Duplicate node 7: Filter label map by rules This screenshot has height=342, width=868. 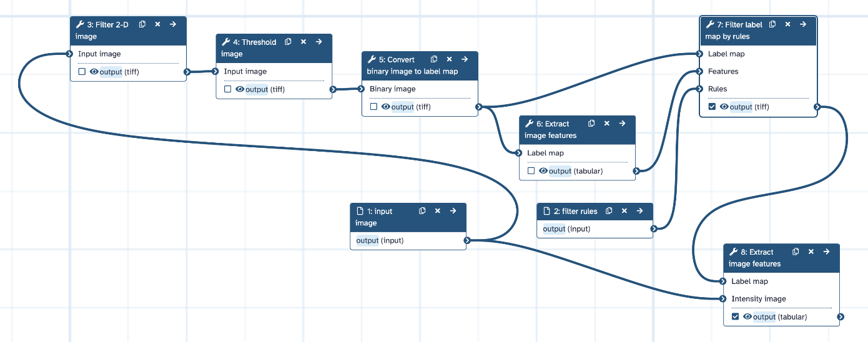click(x=772, y=24)
